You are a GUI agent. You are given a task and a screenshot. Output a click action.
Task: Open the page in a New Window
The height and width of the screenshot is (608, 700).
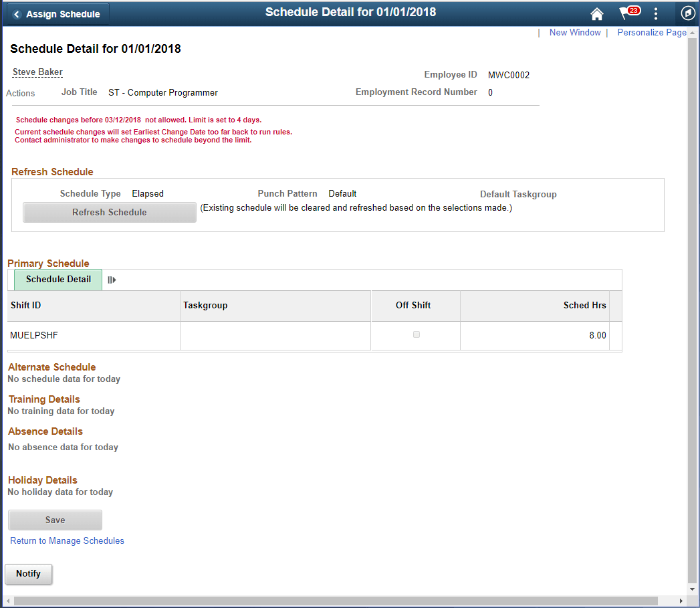(575, 32)
